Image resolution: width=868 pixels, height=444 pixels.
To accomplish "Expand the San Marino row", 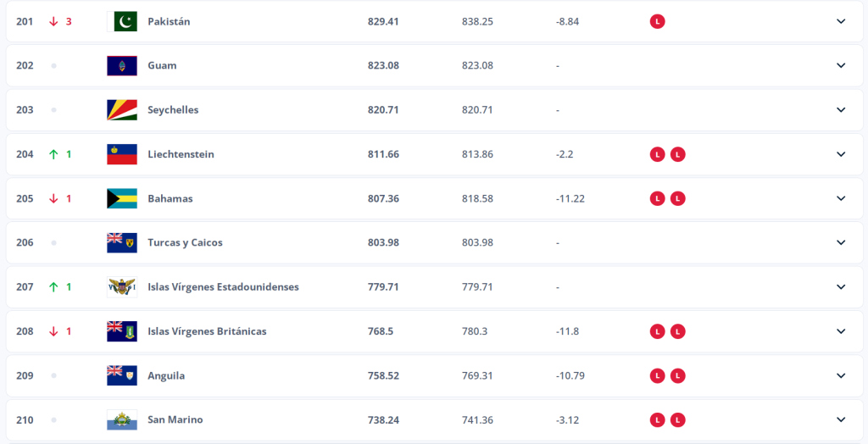I will pos(841,419).
